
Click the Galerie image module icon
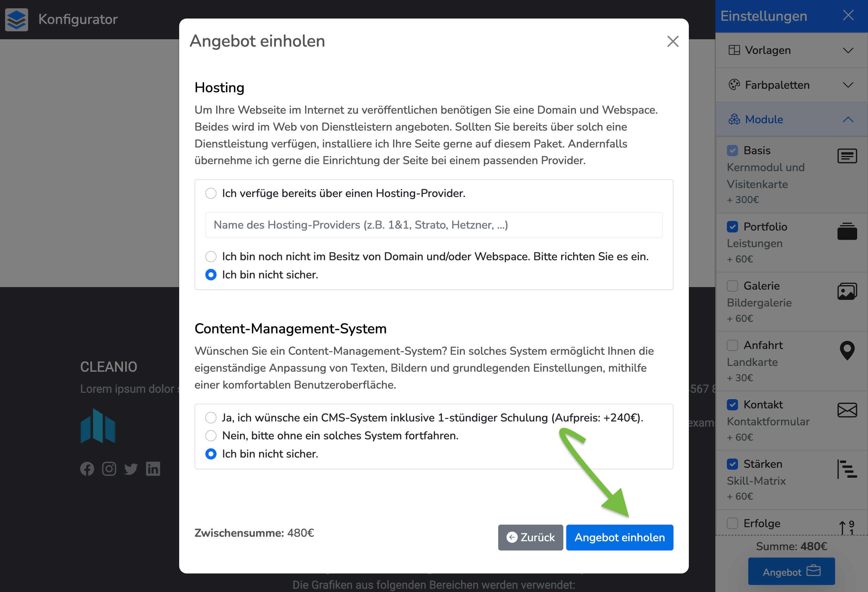847,291
